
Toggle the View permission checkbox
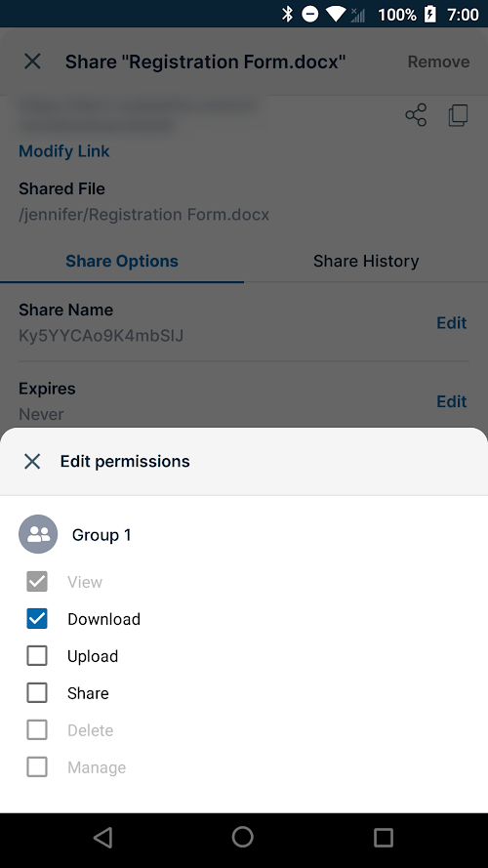click(x=37, y=581)
